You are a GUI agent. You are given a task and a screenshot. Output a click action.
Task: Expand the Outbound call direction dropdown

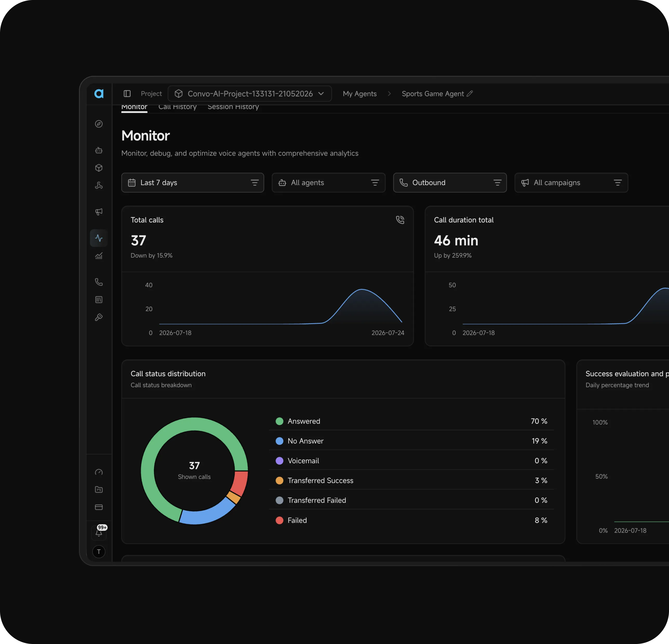[x=450, y=183]
